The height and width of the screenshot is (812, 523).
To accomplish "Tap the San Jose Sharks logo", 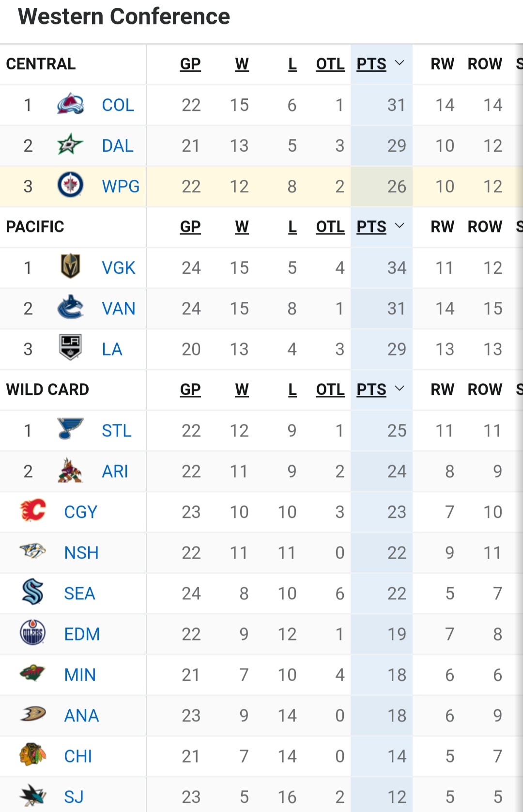I will 33,796.
